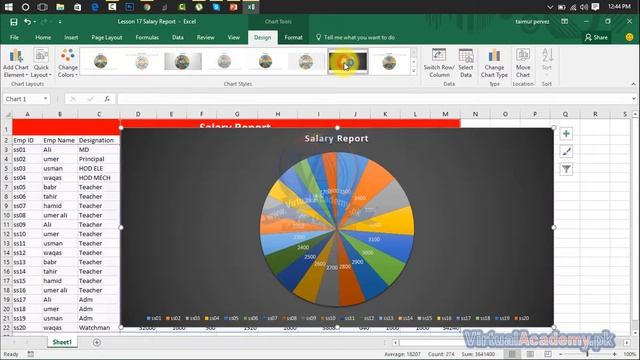Expand the Chart Styles gallery with More arrow
The width and height of the screenshot is (640, 360).
click(x=413, y=71)
